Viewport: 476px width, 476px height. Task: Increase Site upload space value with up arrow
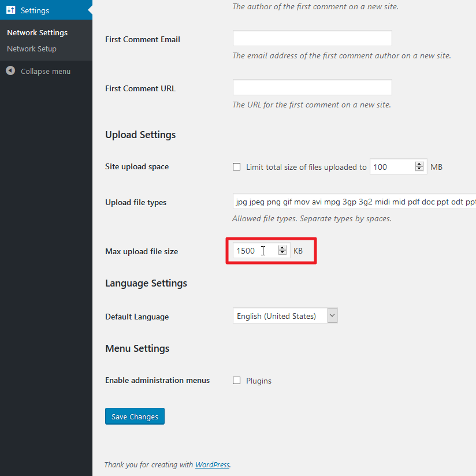coord(419,164)
